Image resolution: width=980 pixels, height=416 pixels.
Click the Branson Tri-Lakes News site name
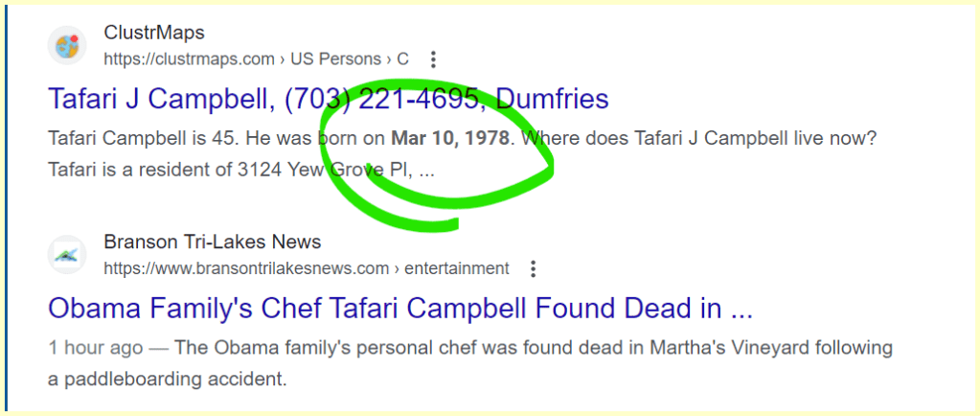pos(212,243)
